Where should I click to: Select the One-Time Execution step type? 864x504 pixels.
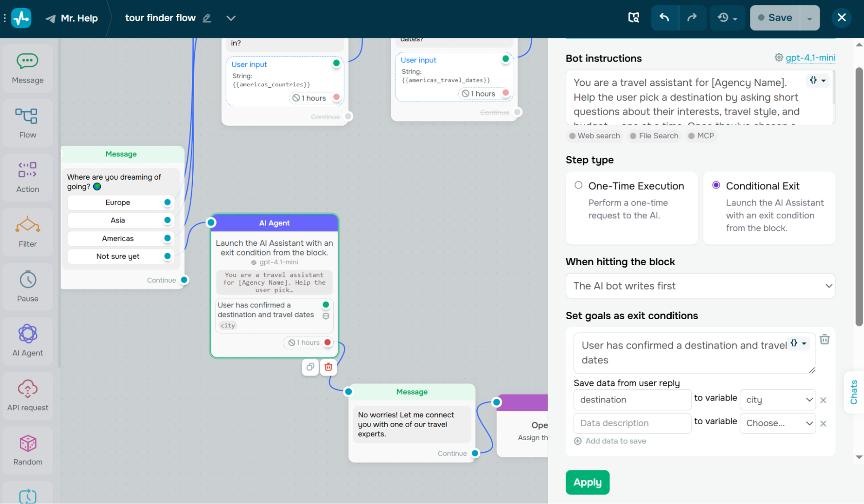(x=578, y=185)
